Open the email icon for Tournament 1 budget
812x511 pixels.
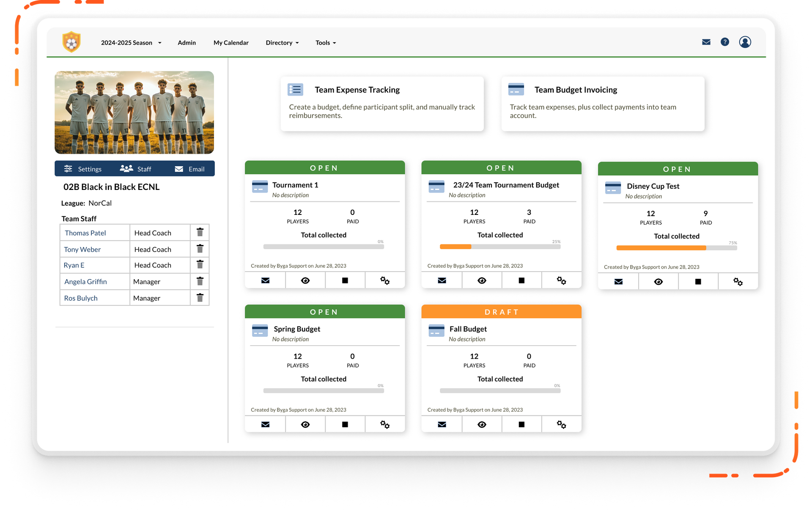tap(265, 280)
